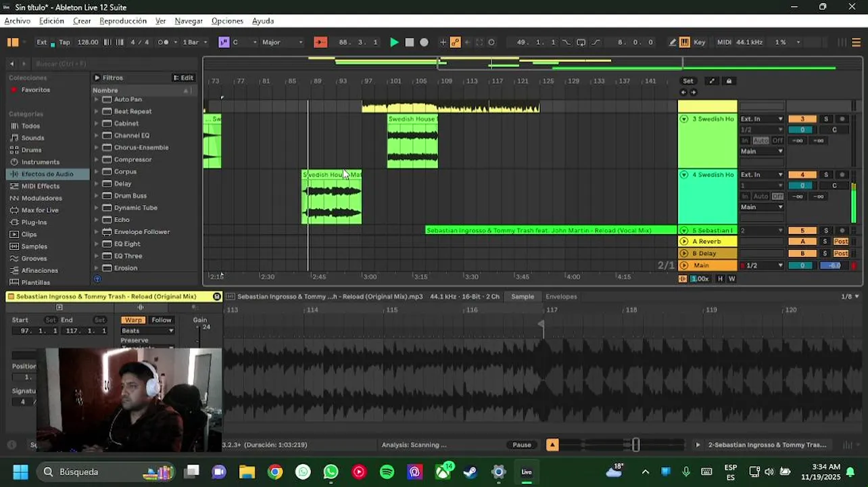Open the Opciones menu
868x487 pixels.
pos(227,21)
